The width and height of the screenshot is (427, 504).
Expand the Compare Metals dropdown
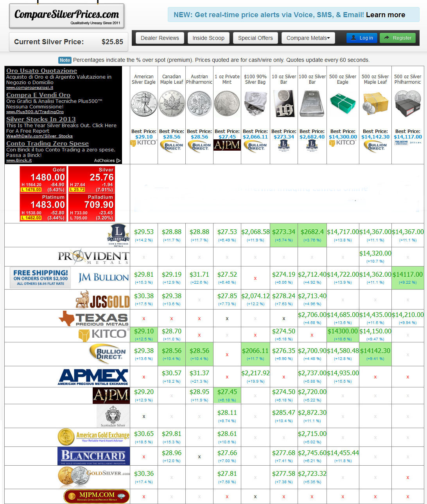click(308, 38)
